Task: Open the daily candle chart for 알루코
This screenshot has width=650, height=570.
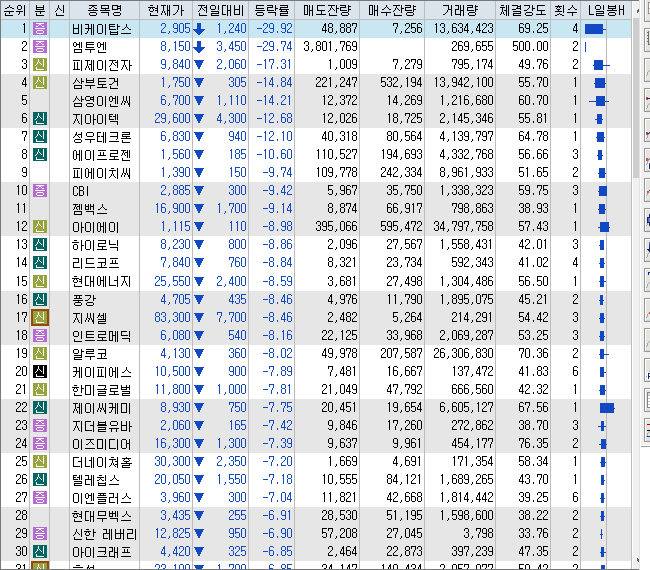Action: tap(604, 354)
